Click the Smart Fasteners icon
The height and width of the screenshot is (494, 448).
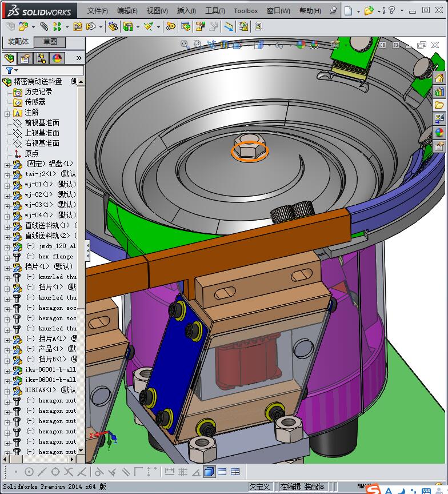[x=78, y=26]
